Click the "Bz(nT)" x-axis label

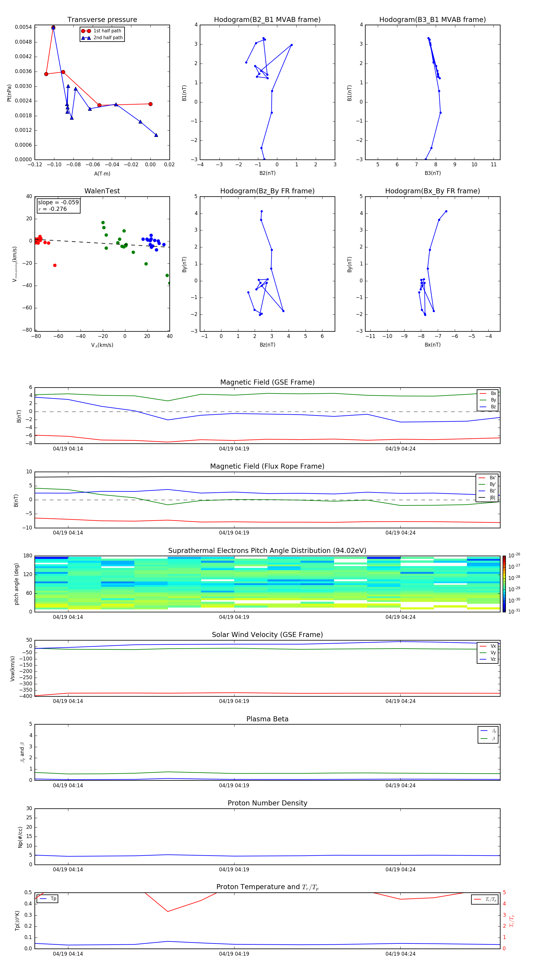[x=267, y=345]
